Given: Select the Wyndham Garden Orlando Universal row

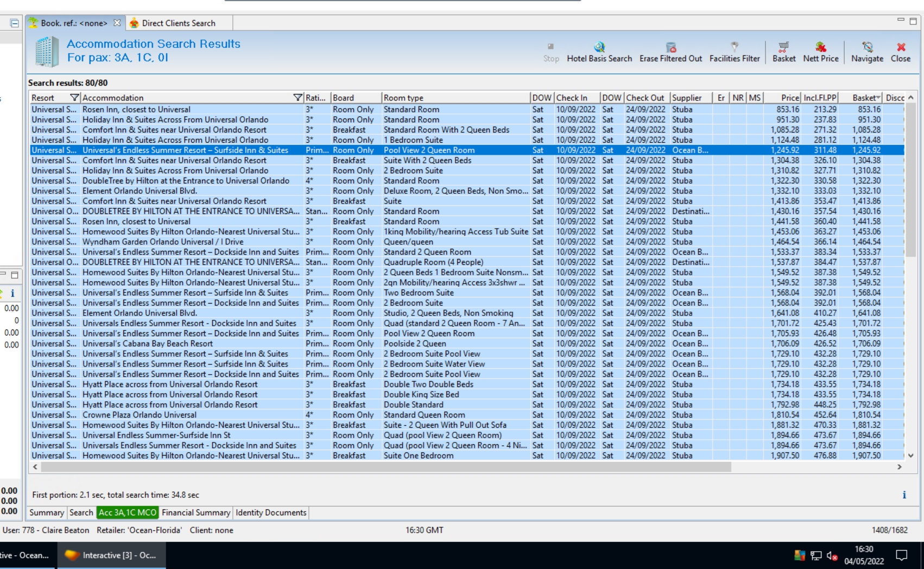Looking at the screenshot, I should [467, 242].
